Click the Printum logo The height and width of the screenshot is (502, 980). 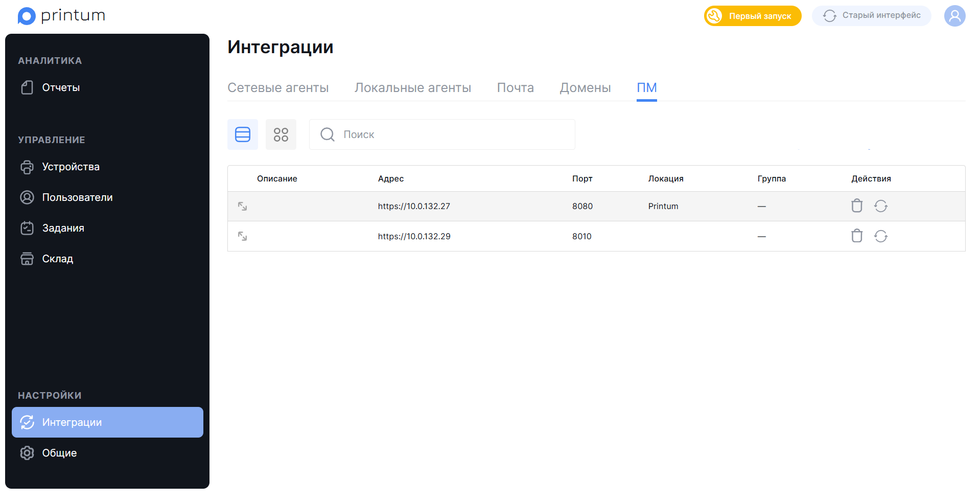click(61, 16)
